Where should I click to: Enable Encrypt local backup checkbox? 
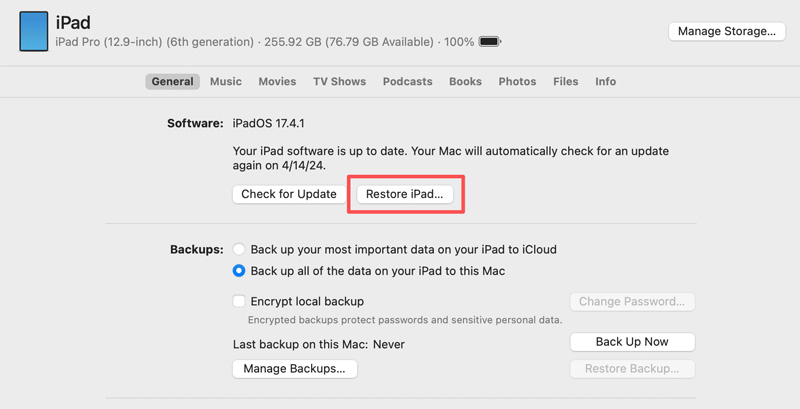[x=239, y=301]
